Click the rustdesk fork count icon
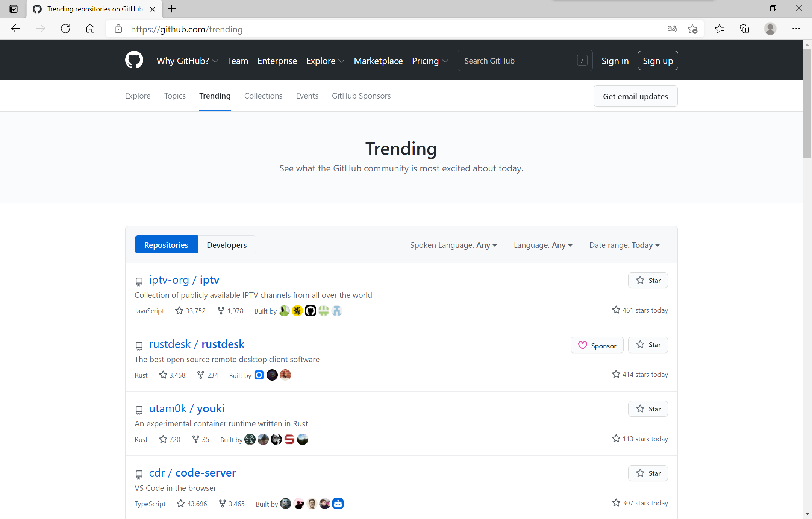This screenshot has height=519, width=812. [x=201, y=375]
